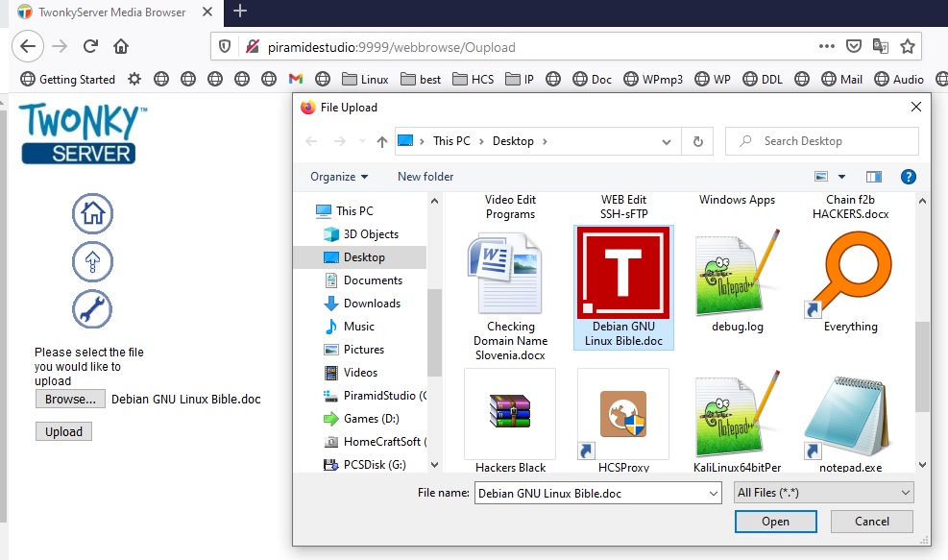The height and width of the screenshot is (560, 948).
Task: Click the Twonky home icon
Action: click(92, 213)
